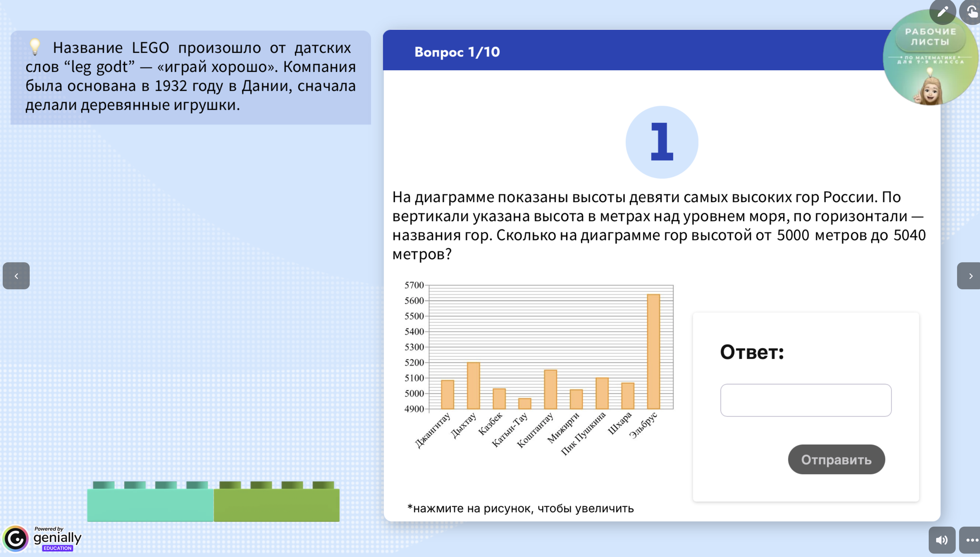Click the question number 1 circle
The width and height of the screenshot is (980, 557).
[662, 142]
